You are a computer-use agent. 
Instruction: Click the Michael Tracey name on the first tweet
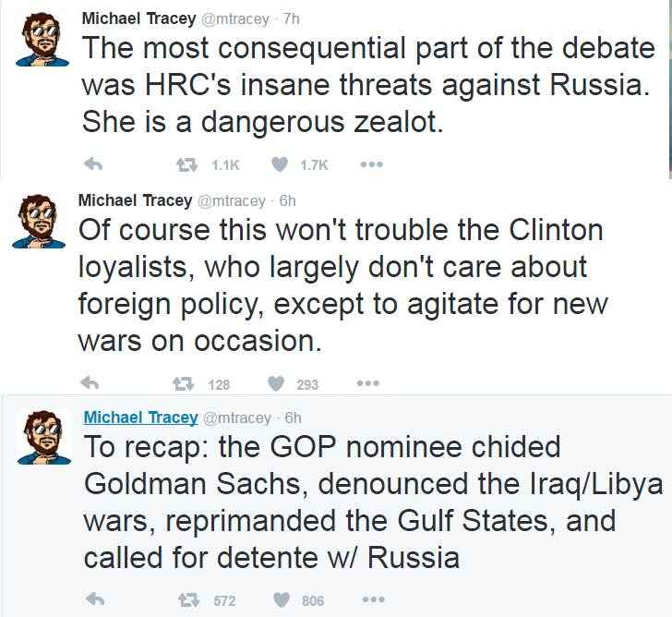[138, 18]
